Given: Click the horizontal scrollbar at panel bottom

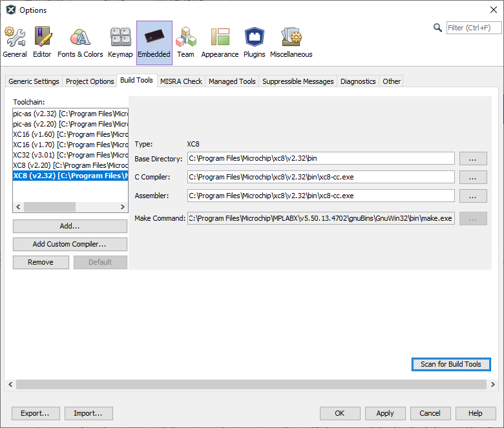Looking at the screenshot, I should [x=251, y=385].
